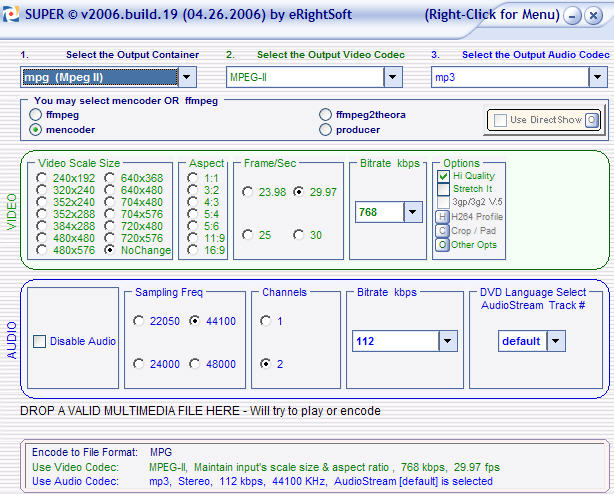
Task: Pick 44100 audio sampling frequency
Action: click(x=195, y=321)
